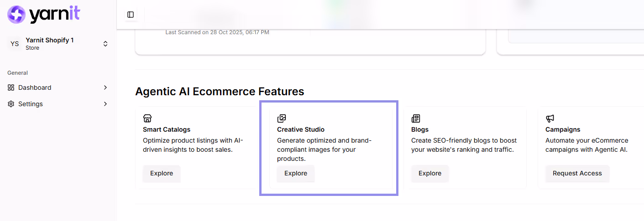The width and height of the screenshot is (644, 221).
Task: Click the Dashboard grid icon
Action: pyautogui.click(x=11, y=87)
